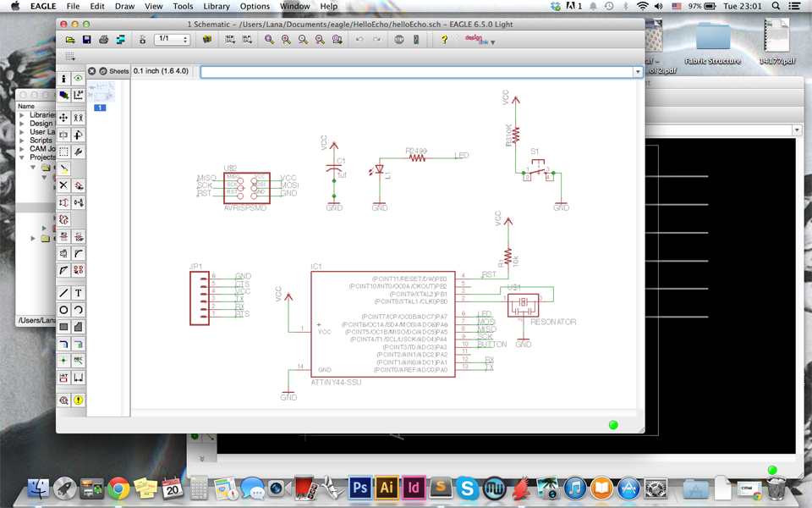Image resolution: width=812 pixels, height=508 pixels.
Task: Select the Paste tool
Action: click(x=63, y=169)
